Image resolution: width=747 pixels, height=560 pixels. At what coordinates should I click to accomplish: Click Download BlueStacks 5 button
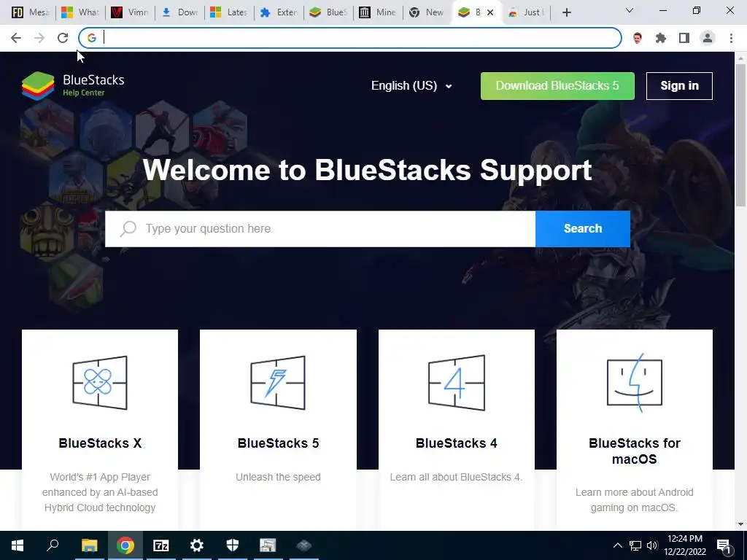click(557, 86)
